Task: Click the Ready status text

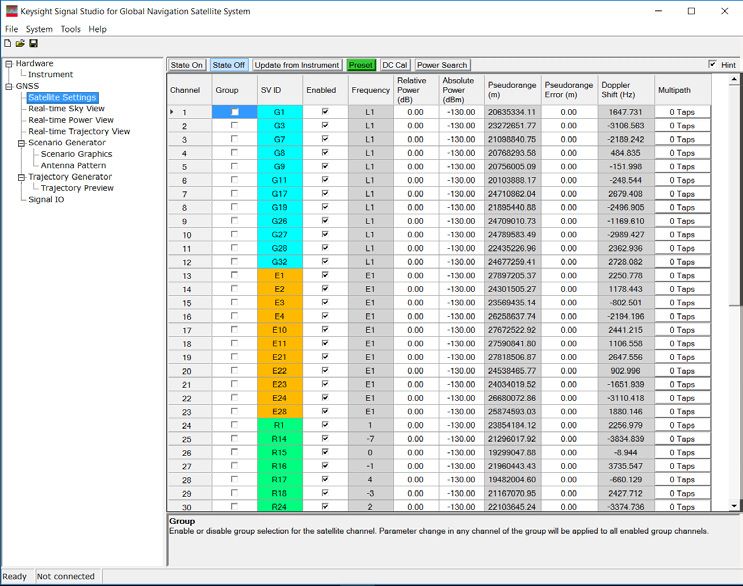Action: pos(14,577)
